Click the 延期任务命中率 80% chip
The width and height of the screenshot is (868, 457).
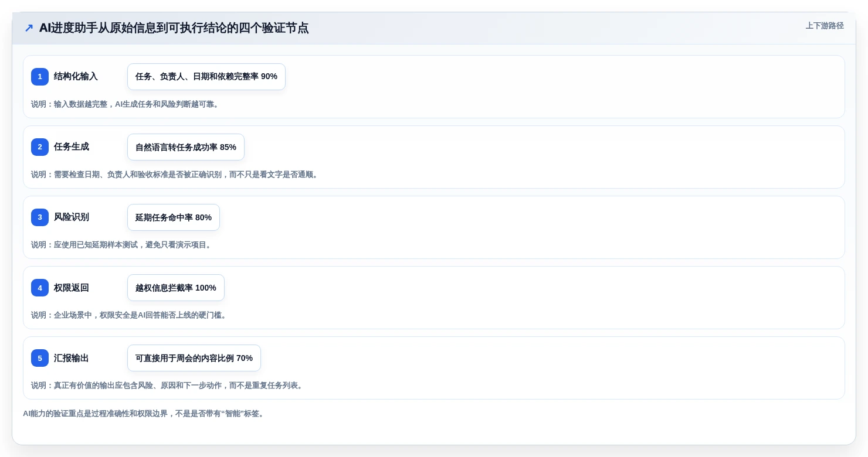point(174,217)
